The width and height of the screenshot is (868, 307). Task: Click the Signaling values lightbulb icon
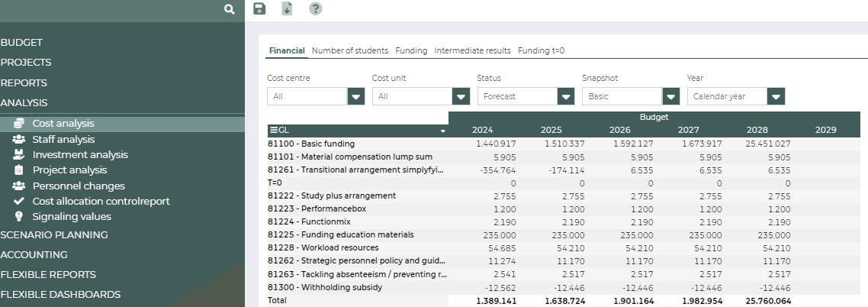pyautogui.click(x=19, y=216)
